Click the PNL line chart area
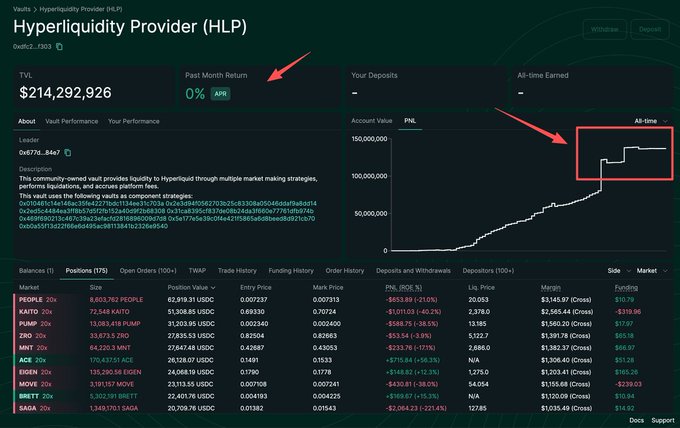 (x=529, y=194)
